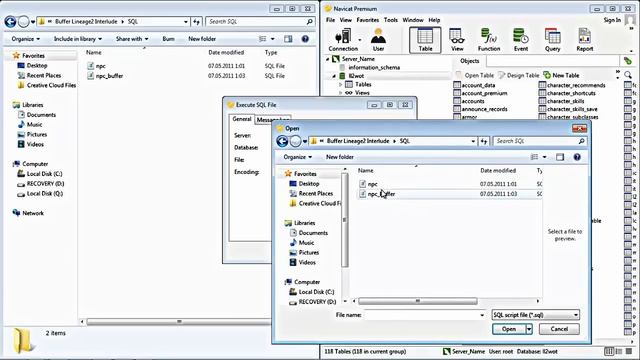This screenshot has width=640, height=360.
Task: Click New Table in Navicat
Action: [561, 76]
